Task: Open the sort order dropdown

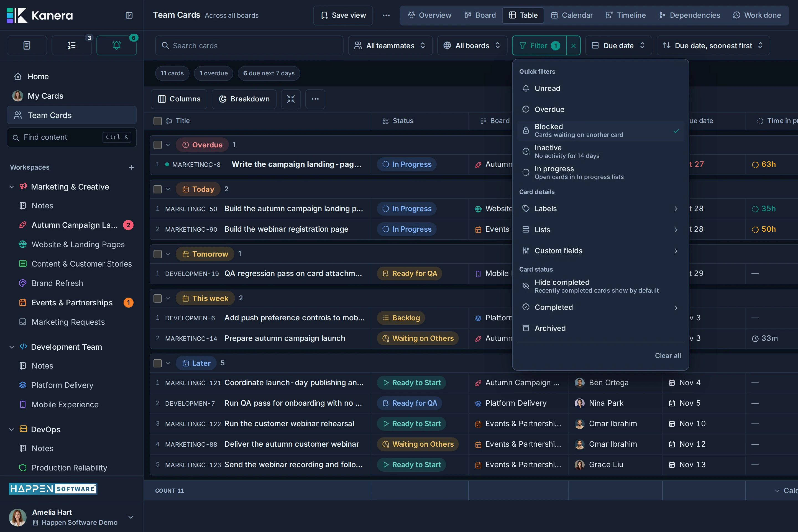Action: [713, 45]
